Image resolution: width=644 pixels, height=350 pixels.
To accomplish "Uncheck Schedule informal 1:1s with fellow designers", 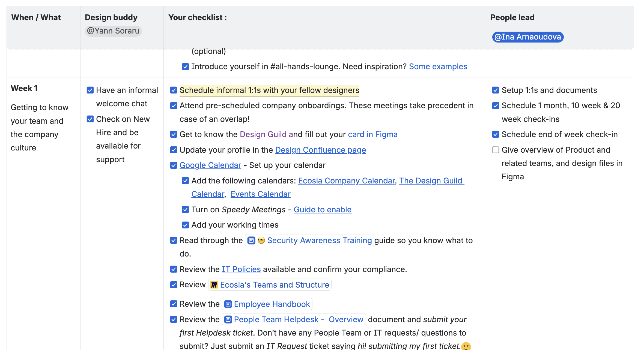I will [174, 90].
